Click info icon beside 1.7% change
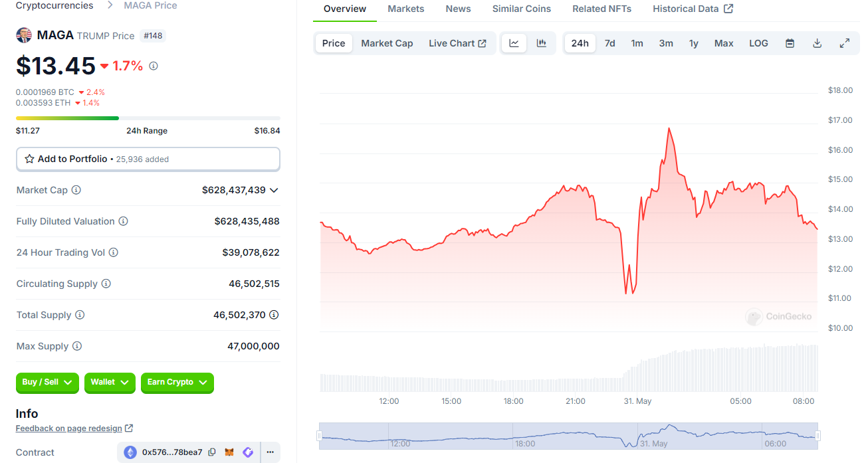The height and width of the screenshot is (463, 868). coord(154,66)
